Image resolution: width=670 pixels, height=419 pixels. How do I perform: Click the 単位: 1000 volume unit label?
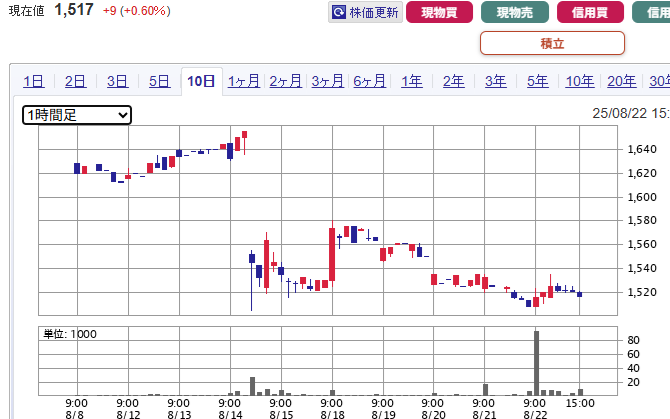70,334
